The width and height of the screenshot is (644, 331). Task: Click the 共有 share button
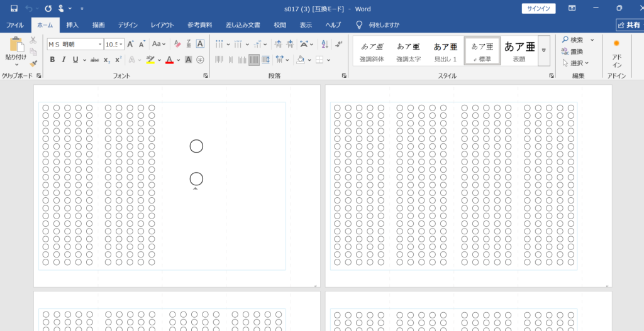(629, 25)
